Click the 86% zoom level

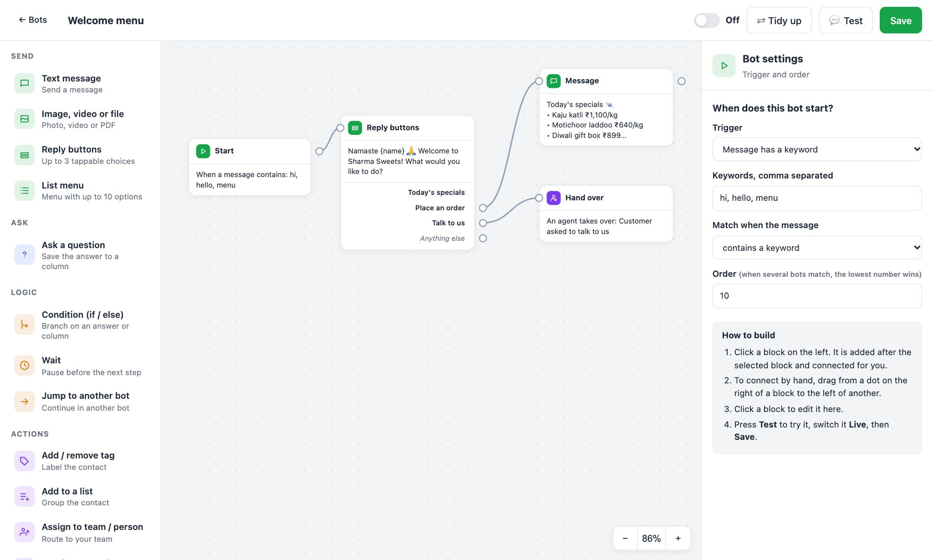click(651, 538)
